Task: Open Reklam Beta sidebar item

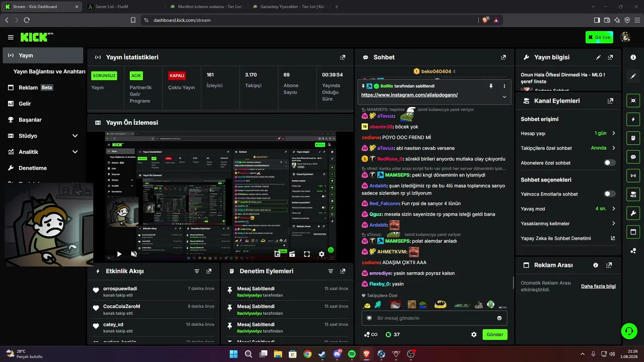Action: pos(43,87)
